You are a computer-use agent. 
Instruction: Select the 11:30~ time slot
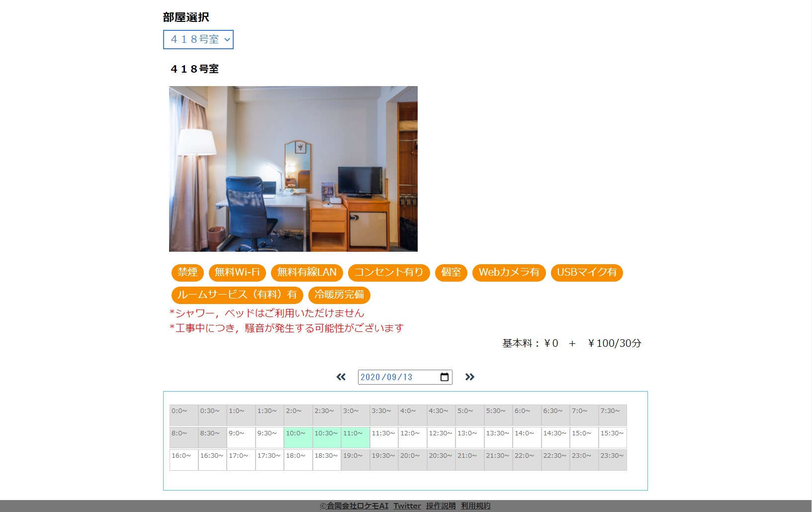pyautogui.click(x=384, y=438)
